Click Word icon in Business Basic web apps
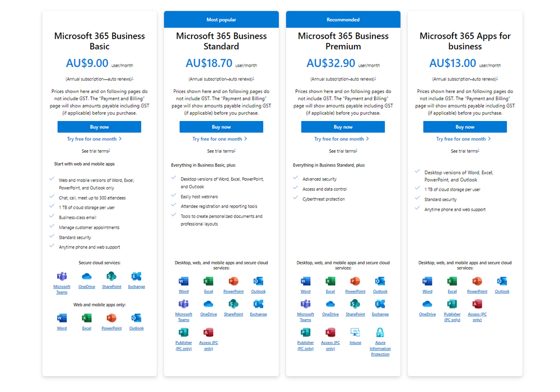The width and height of the screenshot is (560, 392). pyautogui.click(x=62, y=318)
